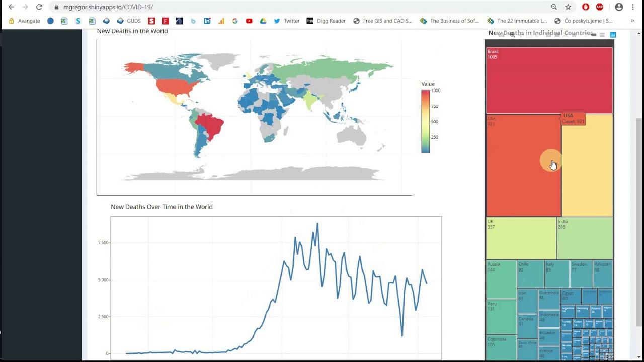Bookmark this page with the star icon
This screenshot has width=644, height=362.
point(568,7)
